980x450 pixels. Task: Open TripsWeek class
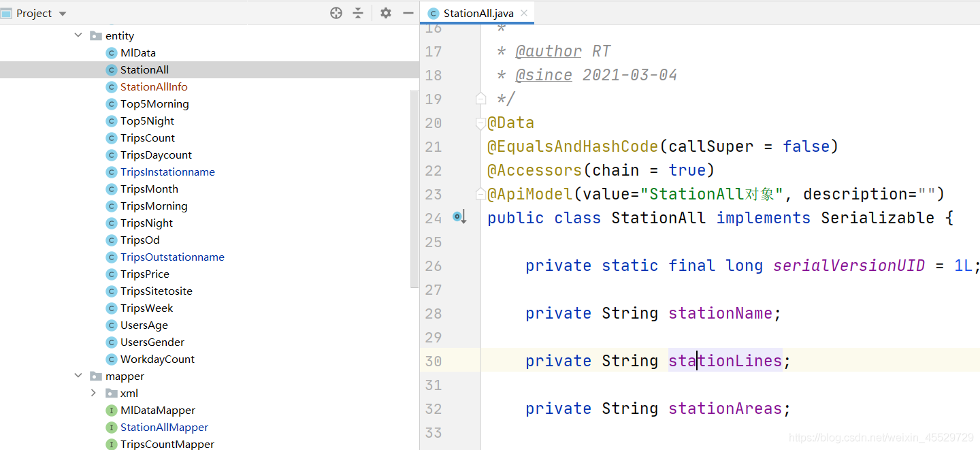[x=147, y=308]
